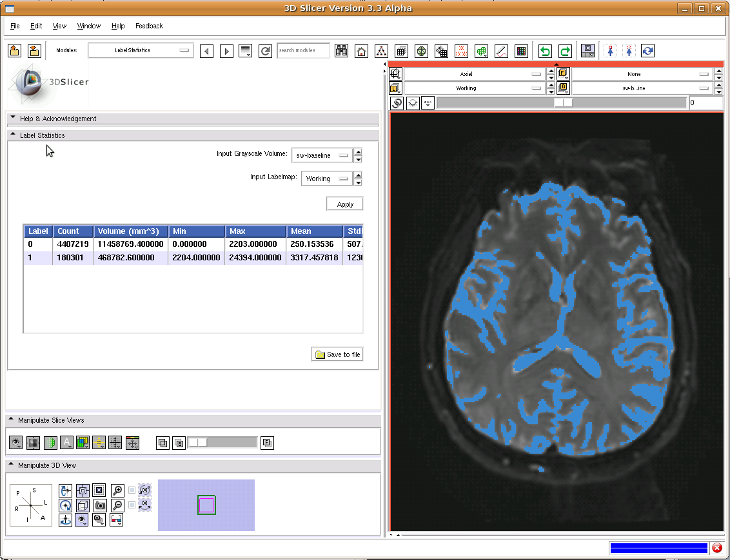Image resolution: width=730 pixels, height=560 pixels.
Task: Click the Apply button
Action: [x=345, y=204]
